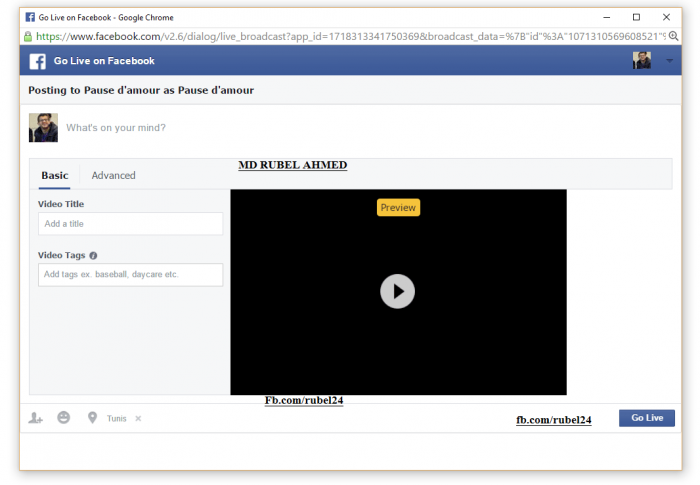The width and height of the screenshot is (700, 485).
Task: Click the Tunis location text
Action: pyautogui.click(x=117, y=418)
